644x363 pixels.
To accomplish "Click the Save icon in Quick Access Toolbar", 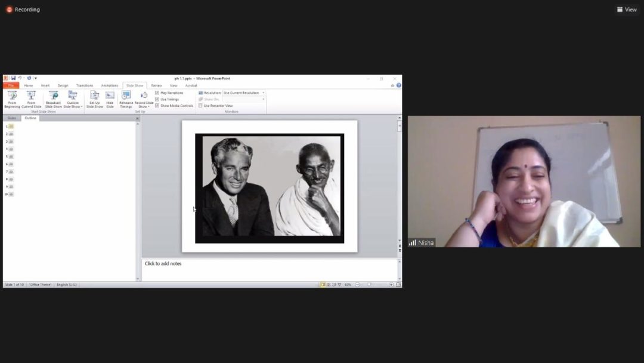I will 13,78.
